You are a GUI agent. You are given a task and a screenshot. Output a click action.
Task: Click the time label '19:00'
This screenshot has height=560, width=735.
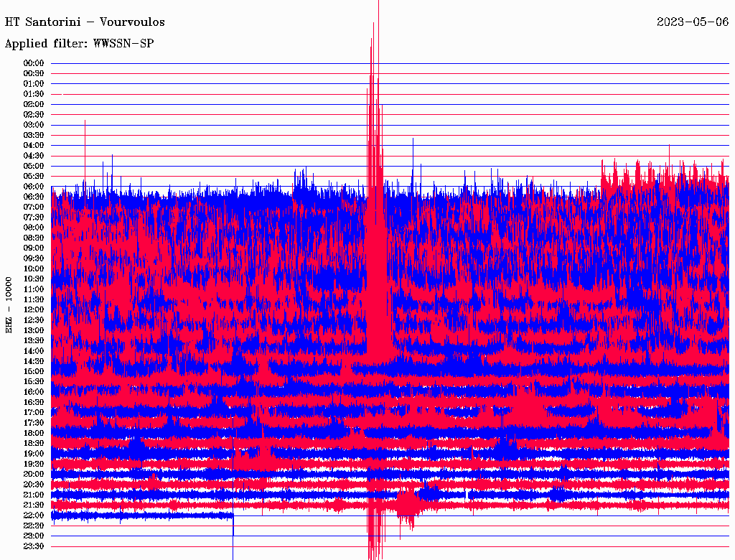tap(34, 454)
